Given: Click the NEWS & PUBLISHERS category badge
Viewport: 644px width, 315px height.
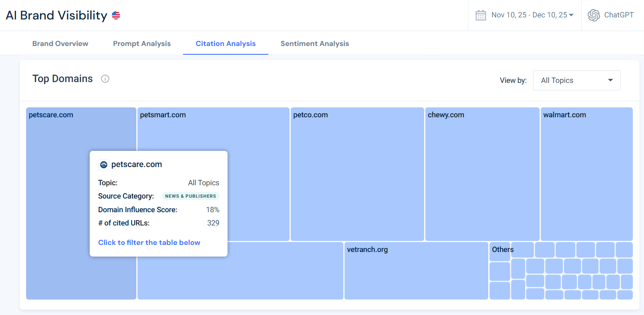Looking at the screenshot, I should coord(191,196).
